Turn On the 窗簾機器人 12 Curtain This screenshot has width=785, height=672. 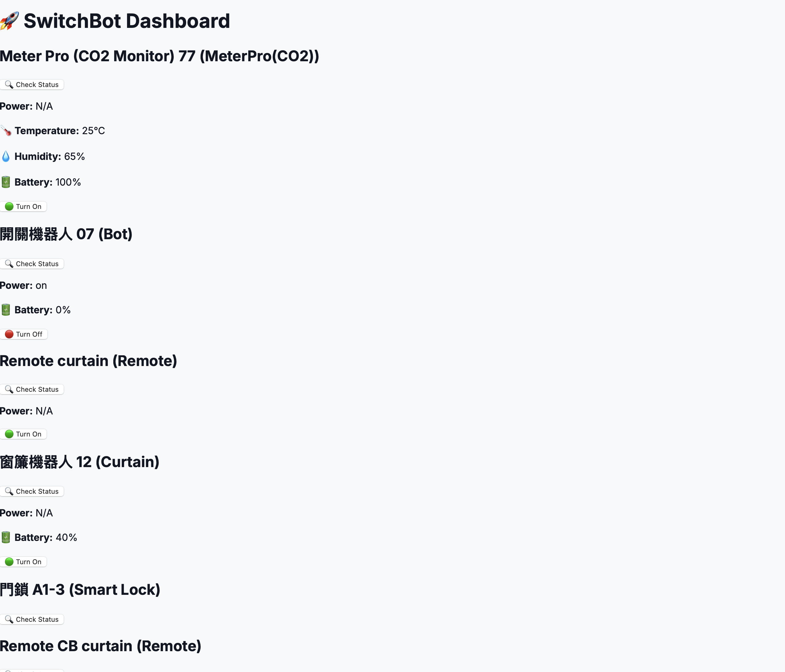pyautogui.click(x=24, y=562)
